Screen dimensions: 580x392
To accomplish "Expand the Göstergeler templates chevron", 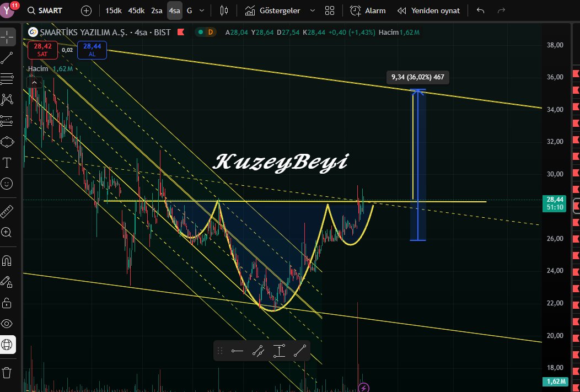I will pos(312,10).
